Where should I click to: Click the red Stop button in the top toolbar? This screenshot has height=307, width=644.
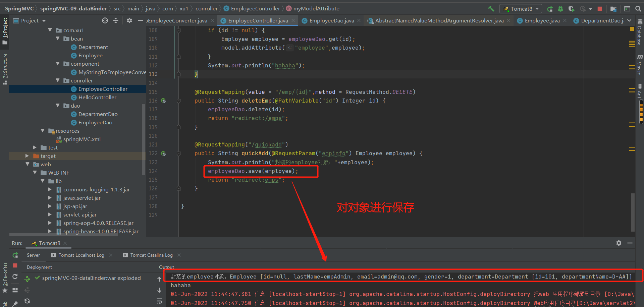coord(600,9)
